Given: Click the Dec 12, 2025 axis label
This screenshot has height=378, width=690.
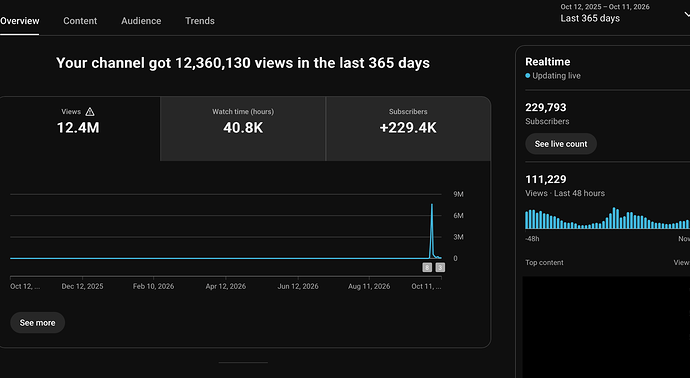Looking at the screenshot, I should (82, 286).
